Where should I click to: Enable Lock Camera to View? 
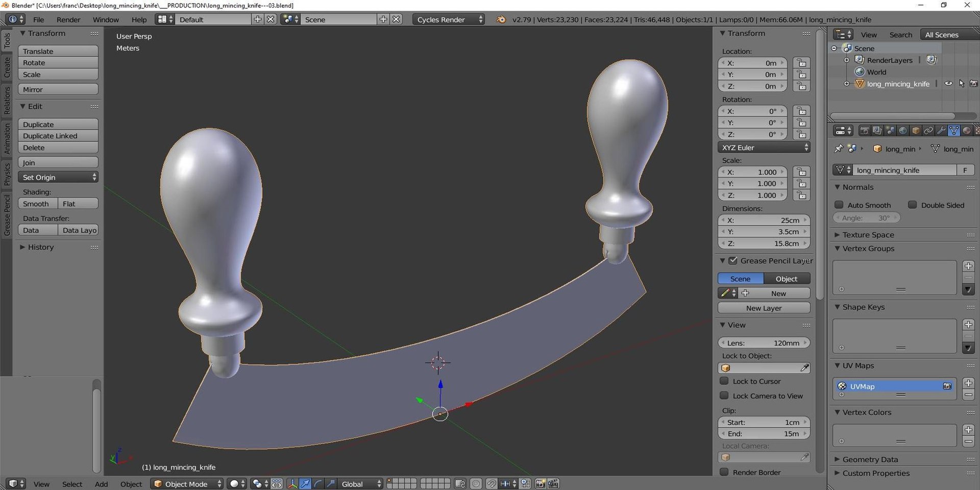tap(724, 396)
